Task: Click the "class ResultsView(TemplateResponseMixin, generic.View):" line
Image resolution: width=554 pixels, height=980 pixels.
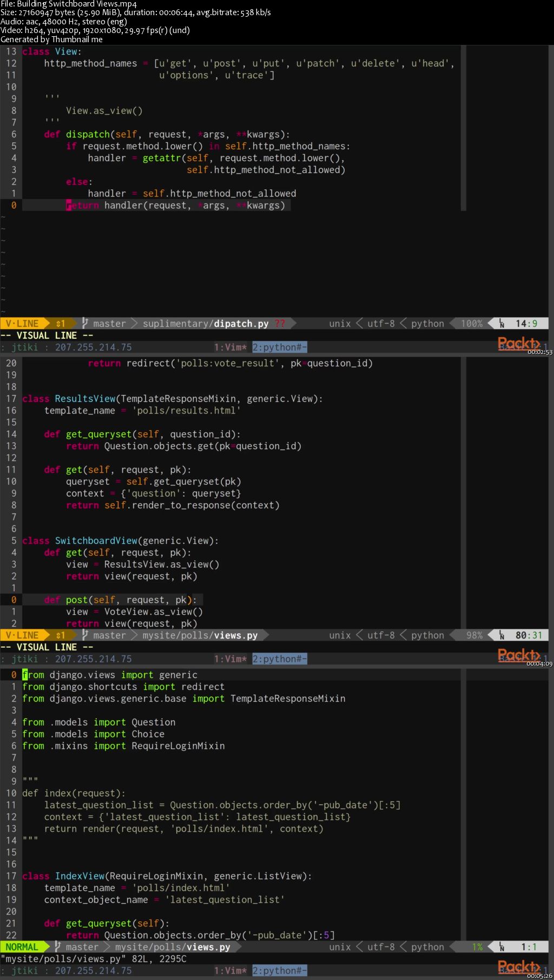Action: [x=173, y=399]
